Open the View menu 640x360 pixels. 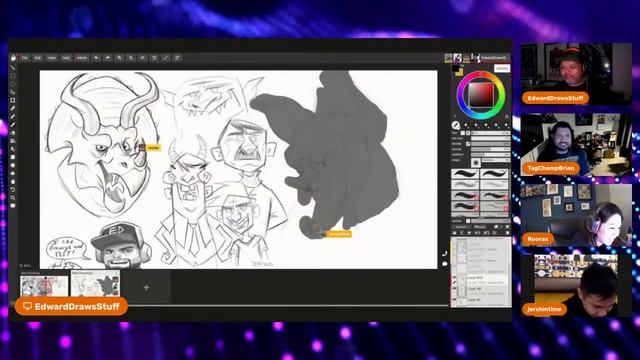(51, 58)
